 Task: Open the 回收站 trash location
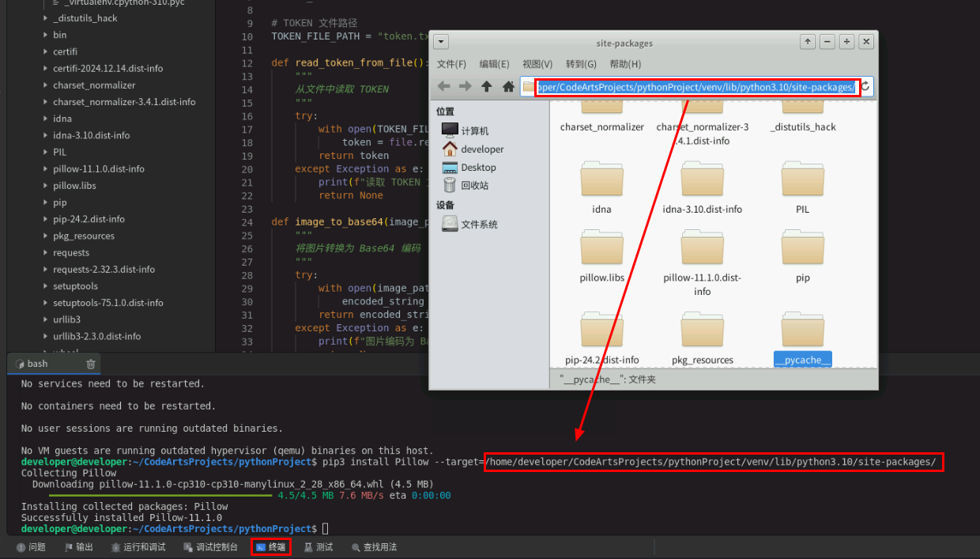click(474, 185)
